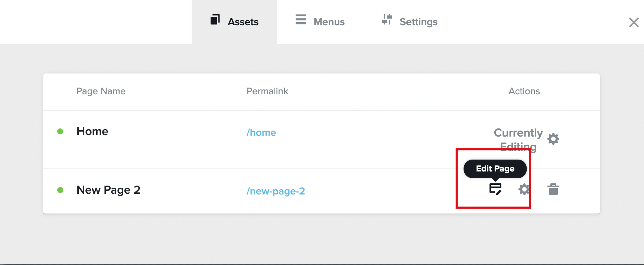Close the panel with the X

(x=634, y=22)
